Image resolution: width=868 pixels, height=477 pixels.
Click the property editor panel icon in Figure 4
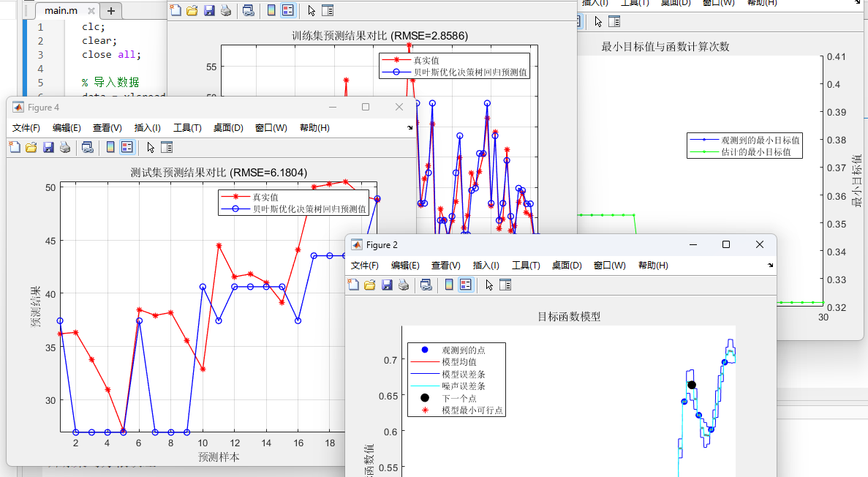[167, 147]
